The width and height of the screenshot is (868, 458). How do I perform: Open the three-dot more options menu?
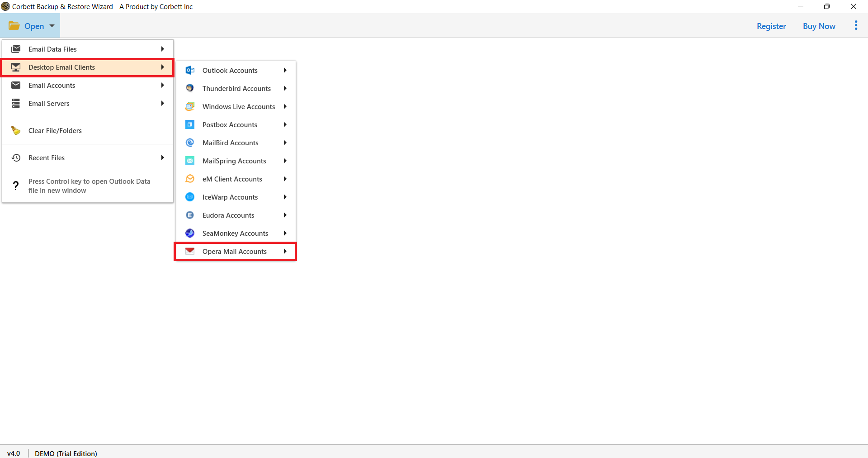pos(856,26)
